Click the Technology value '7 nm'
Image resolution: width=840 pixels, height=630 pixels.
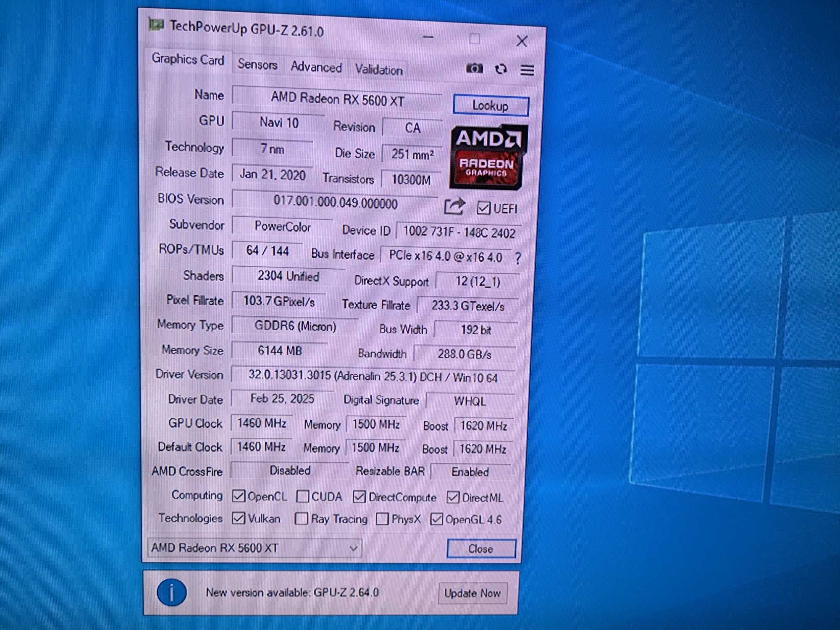pyautogui.click(x=272, y=149)
